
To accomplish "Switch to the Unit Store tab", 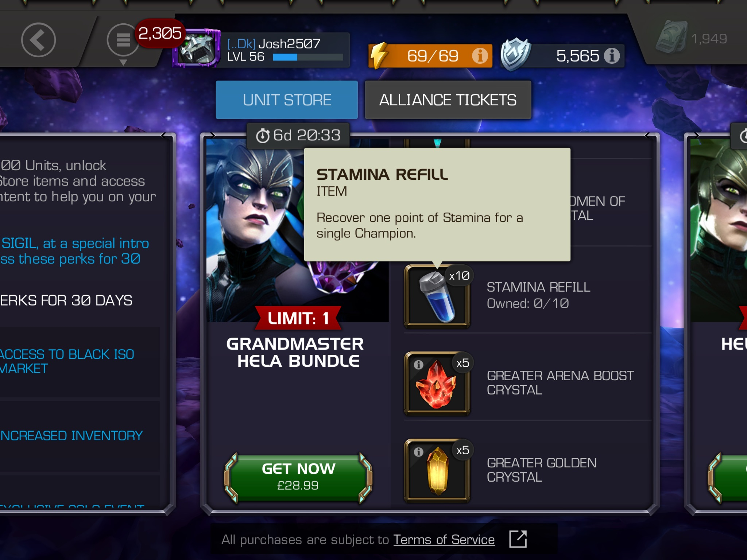I will coord(287,100).
